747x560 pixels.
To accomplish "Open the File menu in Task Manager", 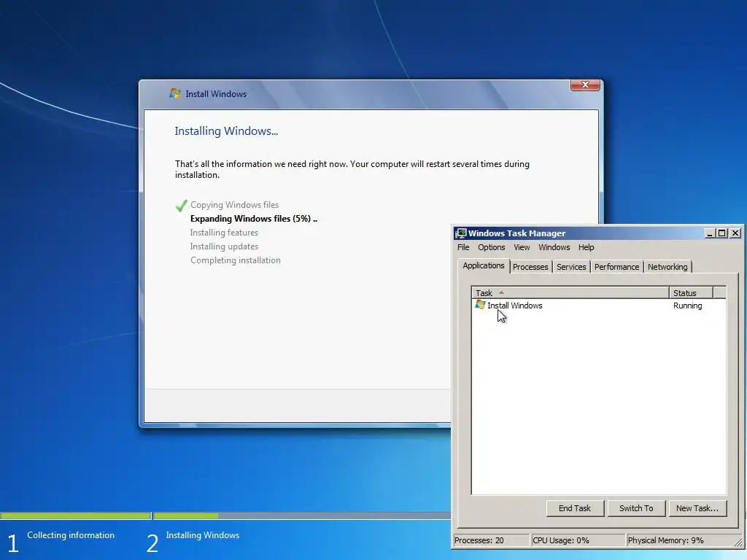I will [x=463, y=247].
